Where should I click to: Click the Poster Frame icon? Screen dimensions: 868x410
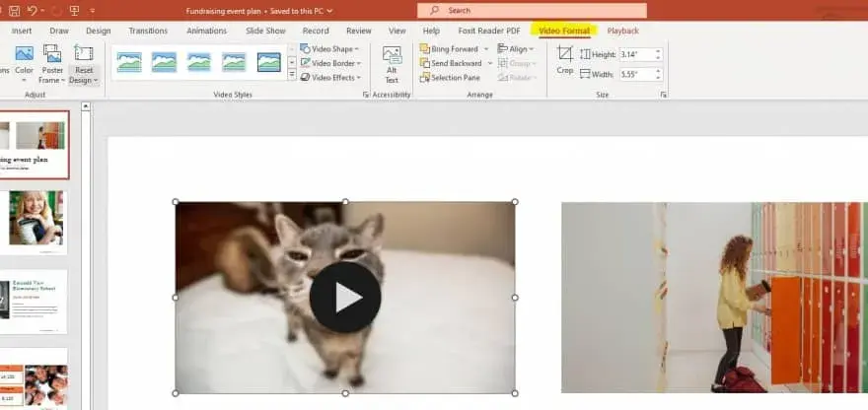pos(52,53)
